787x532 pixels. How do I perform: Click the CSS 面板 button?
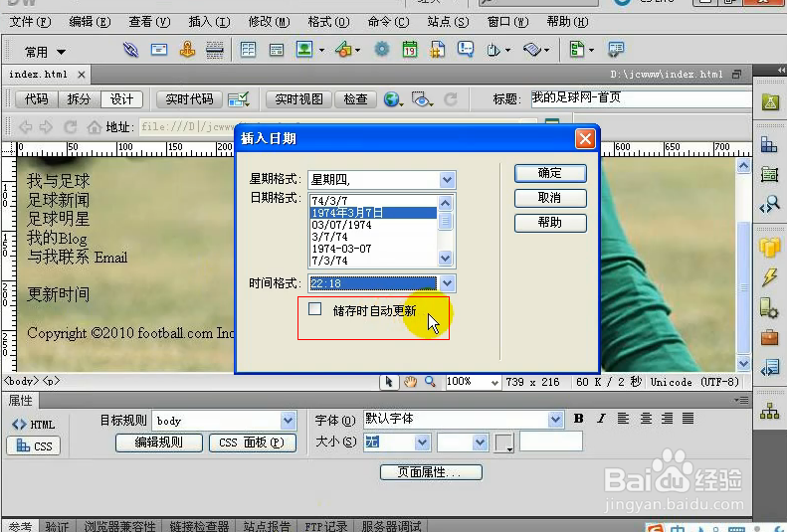coord(253,443)
